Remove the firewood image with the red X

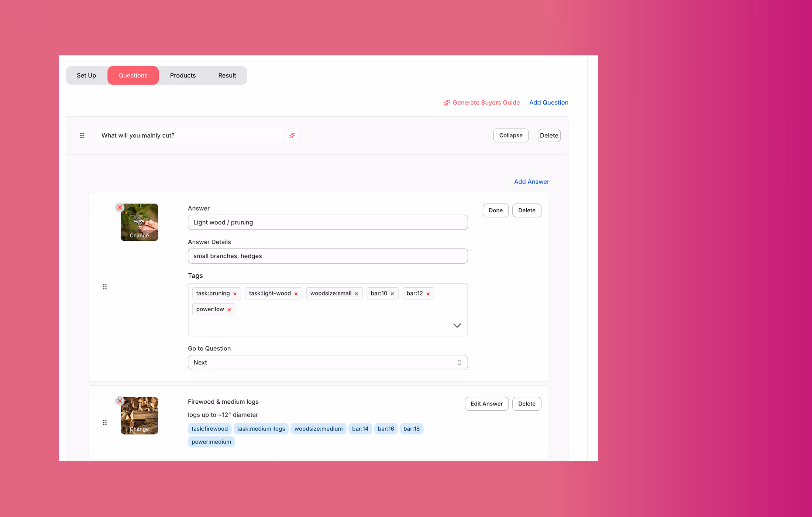(x=120, y=401)
